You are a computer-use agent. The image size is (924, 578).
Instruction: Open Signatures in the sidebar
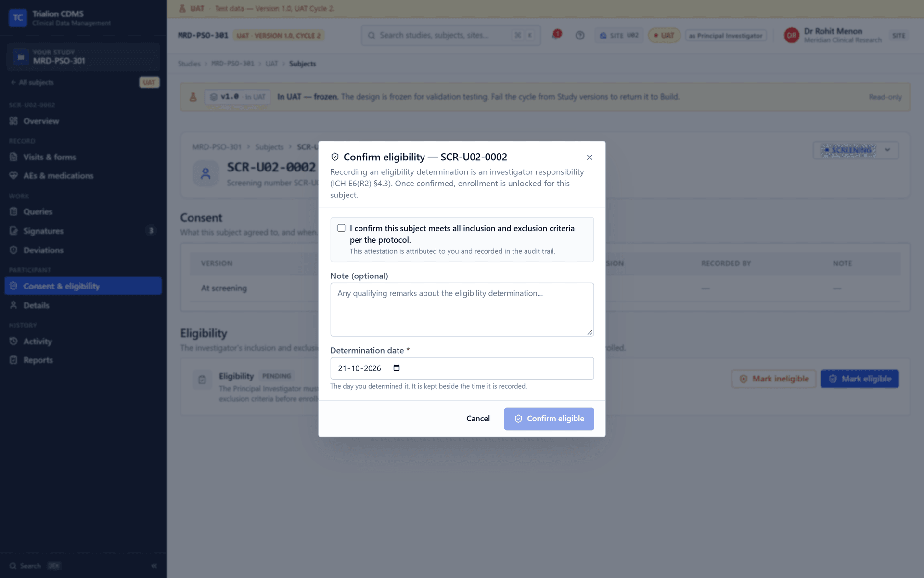83,231
